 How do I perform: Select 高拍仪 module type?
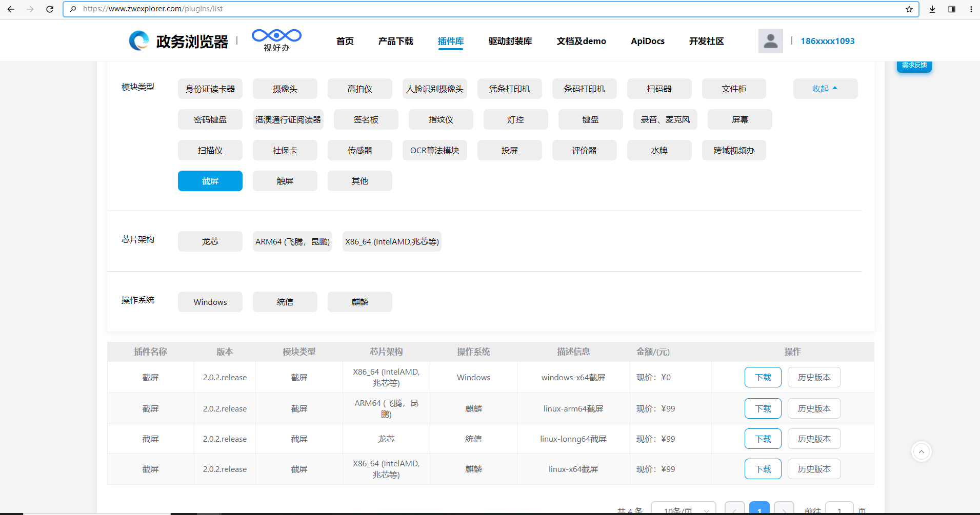[x=360, y=89]
